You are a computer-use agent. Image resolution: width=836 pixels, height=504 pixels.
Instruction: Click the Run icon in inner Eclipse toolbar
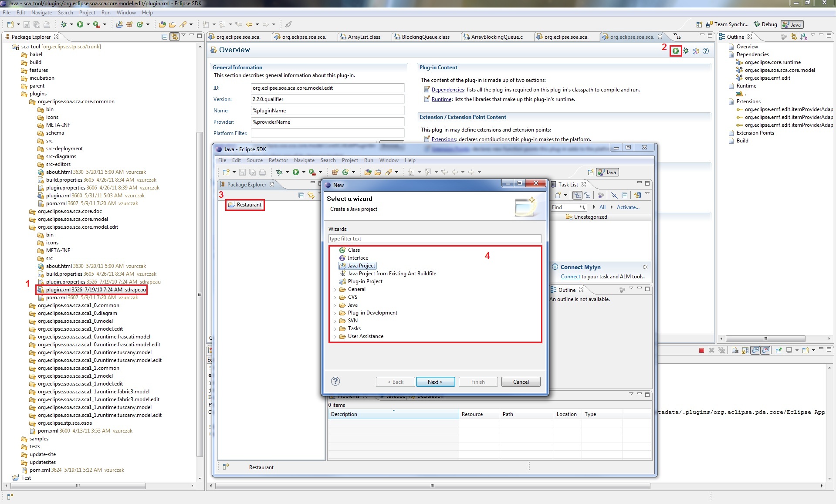pos(296,172)
